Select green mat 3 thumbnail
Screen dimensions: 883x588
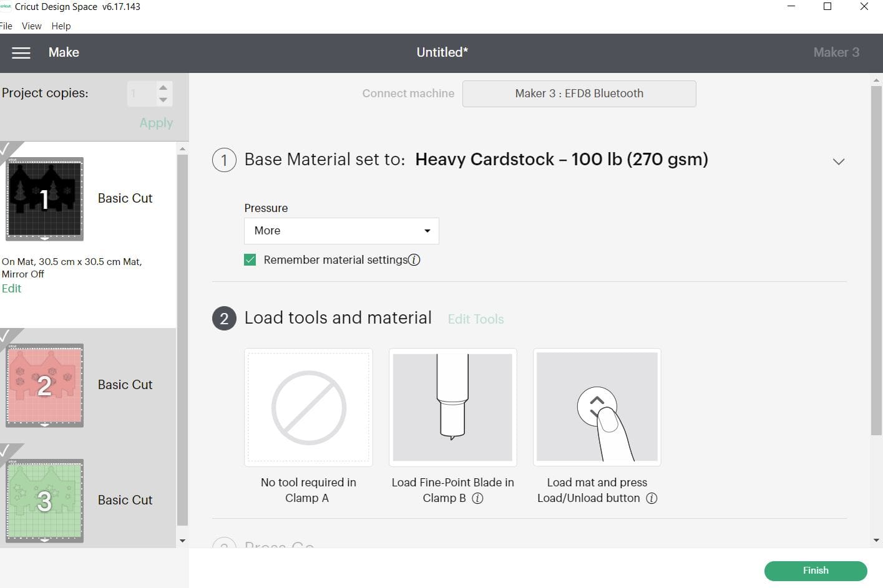pos(44,501)
